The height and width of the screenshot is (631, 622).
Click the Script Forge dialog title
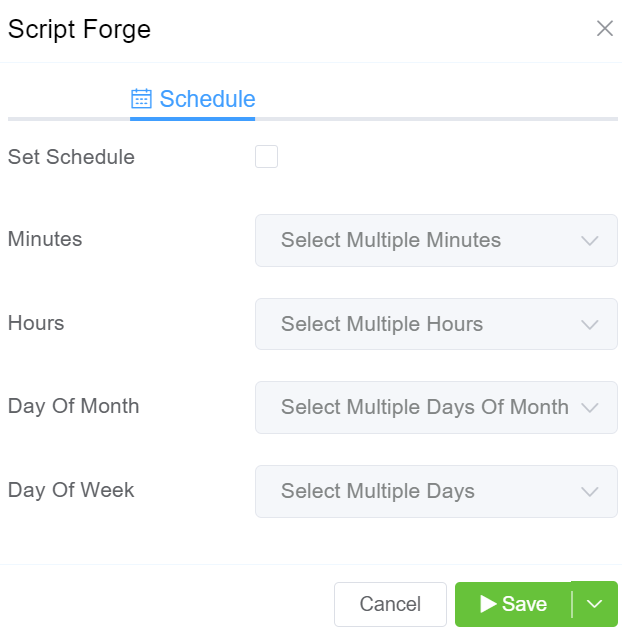coord(79,29)
